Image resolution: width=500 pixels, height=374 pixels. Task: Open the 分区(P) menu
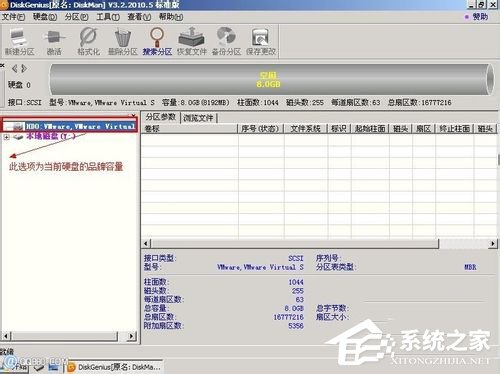point(76,17)
